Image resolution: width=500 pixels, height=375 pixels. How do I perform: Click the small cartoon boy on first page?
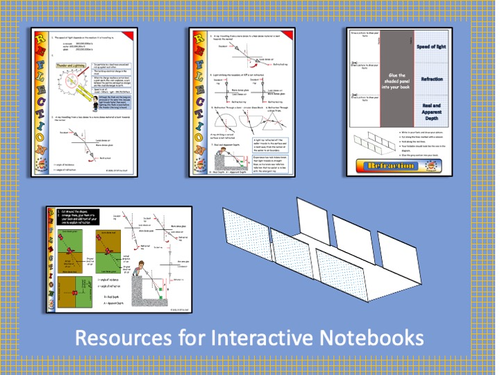tap(96, 103)
